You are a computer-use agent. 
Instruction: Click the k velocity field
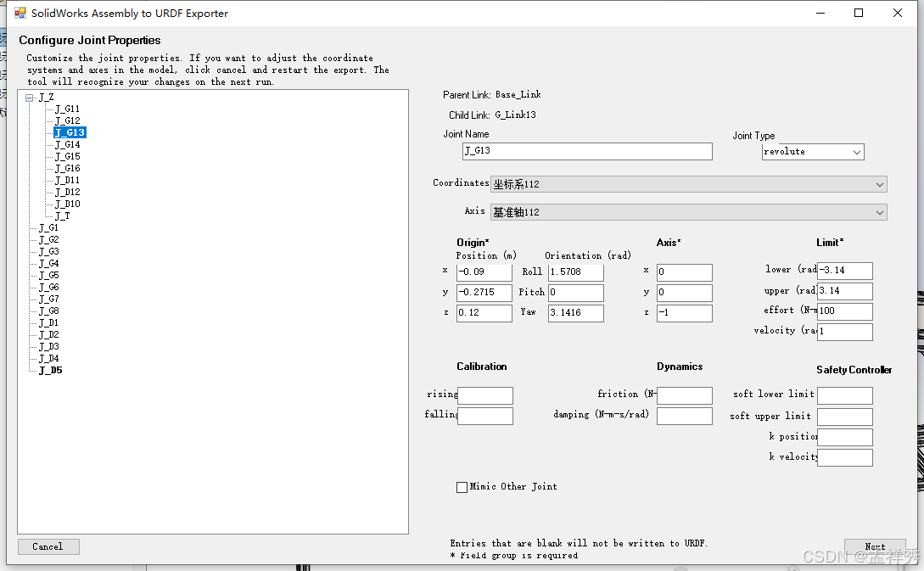pyautogui.click(x=844, y=457)
